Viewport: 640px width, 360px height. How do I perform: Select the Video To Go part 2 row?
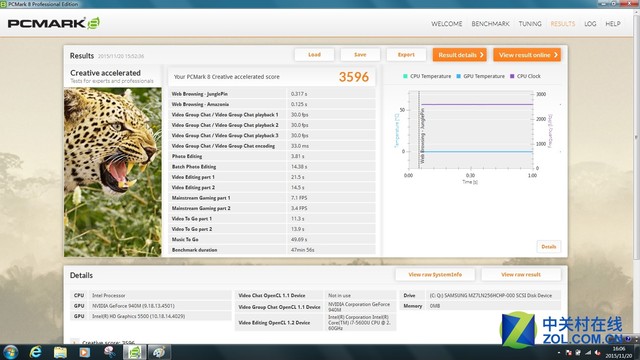click(272, 229)
